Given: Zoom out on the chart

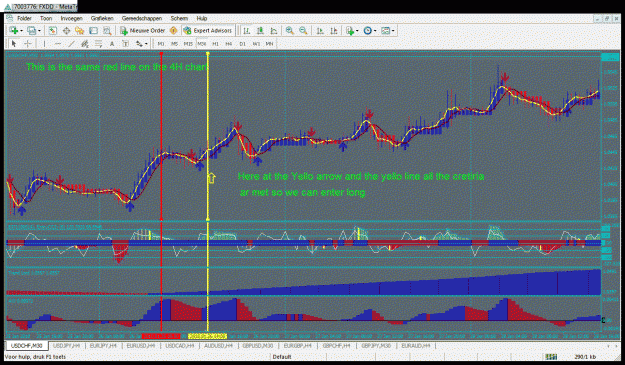Looking at the screenshot, I should pyautogui.click(x=303, y=31).
